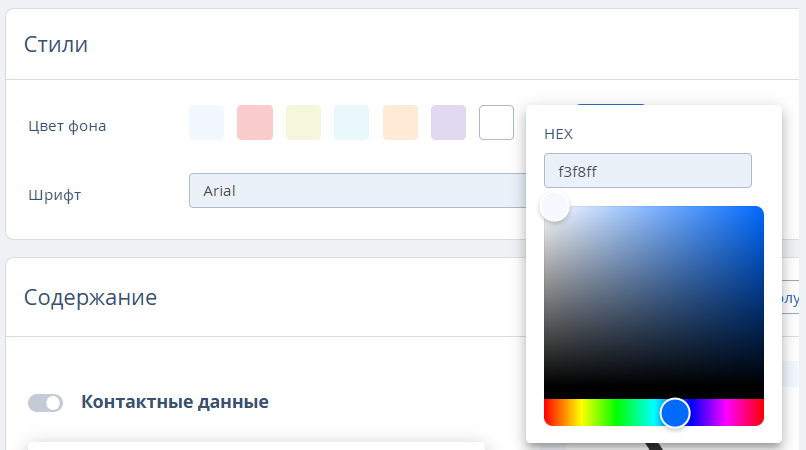This screenshot has height=450, width=806.
Task: Click the blue hue slider handle
Action: 675,412
